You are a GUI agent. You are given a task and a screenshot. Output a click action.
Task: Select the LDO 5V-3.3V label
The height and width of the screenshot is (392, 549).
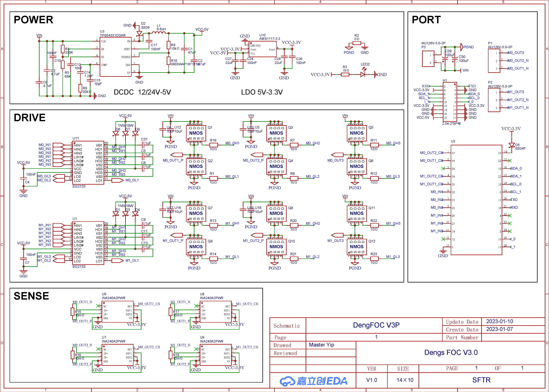pyautogui.click(x=262, y=92)
